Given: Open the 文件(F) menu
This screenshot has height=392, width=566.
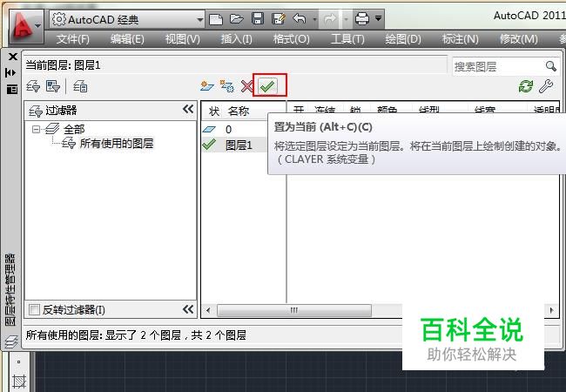Looking at the screenshot, I should [73, 38].
